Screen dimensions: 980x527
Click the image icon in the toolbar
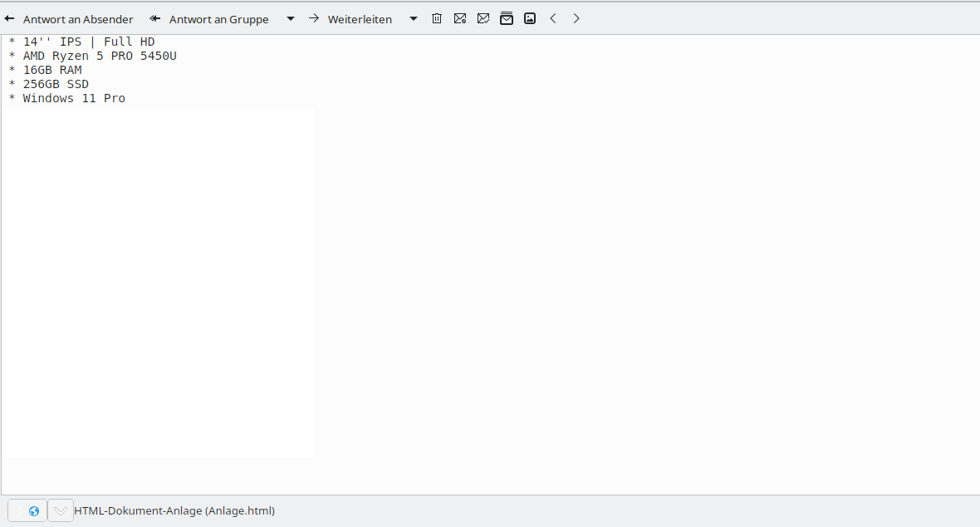point(530,18)
